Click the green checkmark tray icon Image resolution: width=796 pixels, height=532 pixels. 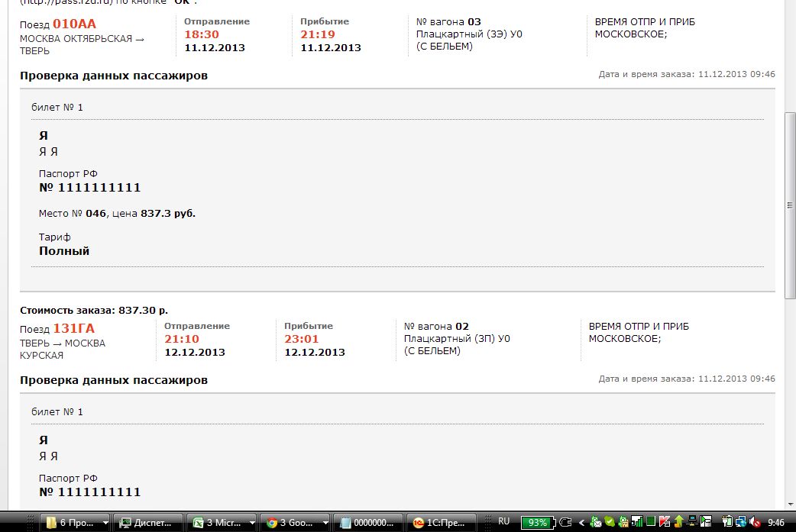click(x=610, y=522)
